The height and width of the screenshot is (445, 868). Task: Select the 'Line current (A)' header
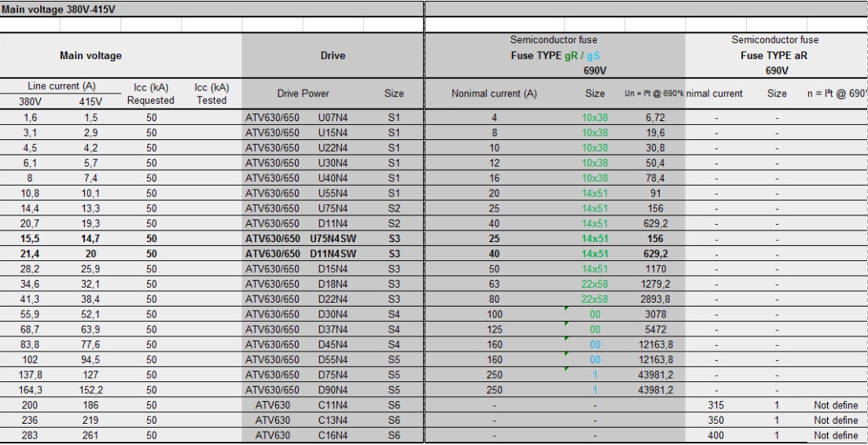pos(61,86)
